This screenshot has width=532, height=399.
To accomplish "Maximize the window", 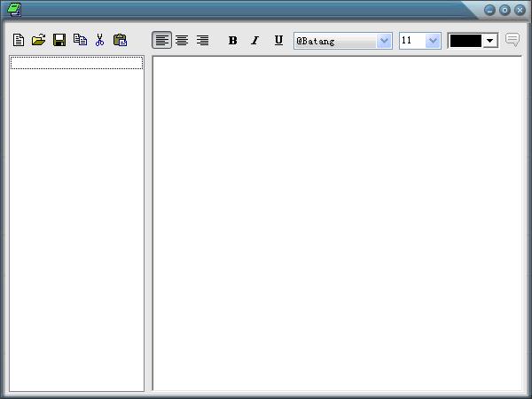I will 505,10.
